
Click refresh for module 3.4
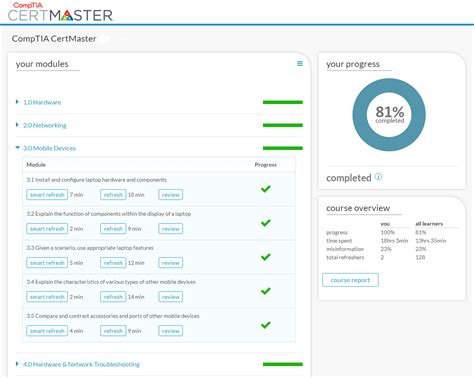coord(113,297)
